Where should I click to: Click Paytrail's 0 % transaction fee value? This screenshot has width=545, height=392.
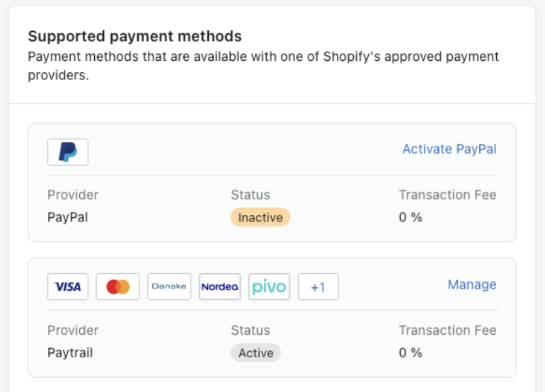411,352
